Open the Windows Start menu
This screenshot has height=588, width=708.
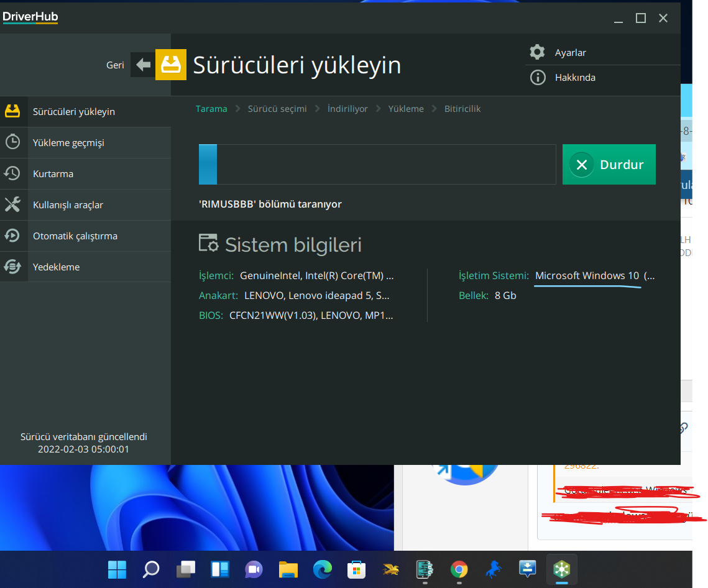click(x=117, y=569)
